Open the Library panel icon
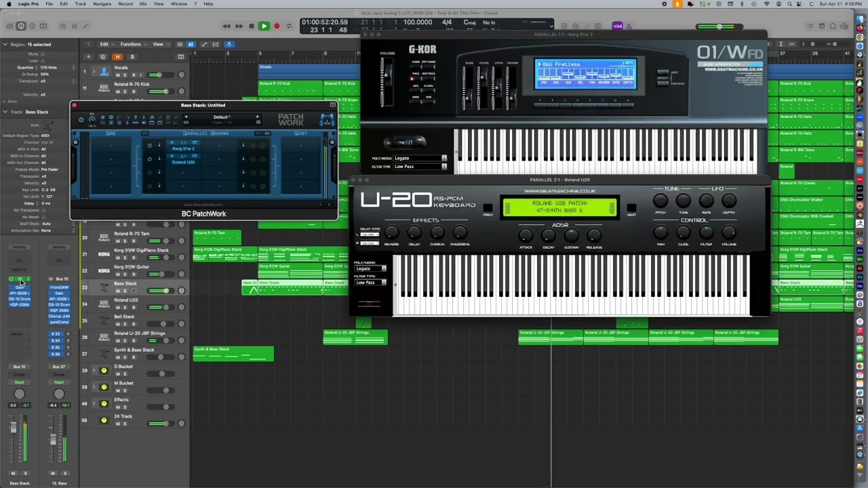This screenshot has height=488, width=868. pos(9,26)
